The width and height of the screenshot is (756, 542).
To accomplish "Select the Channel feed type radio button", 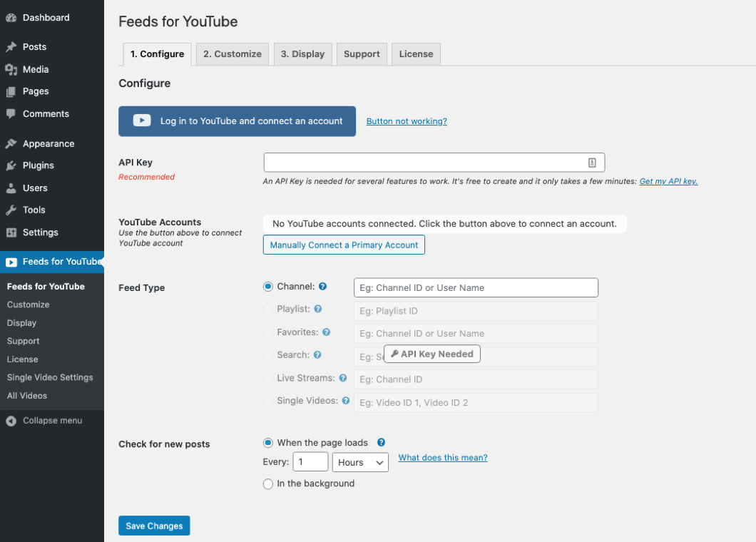I will pyautogui.click(x=268, y=287).
